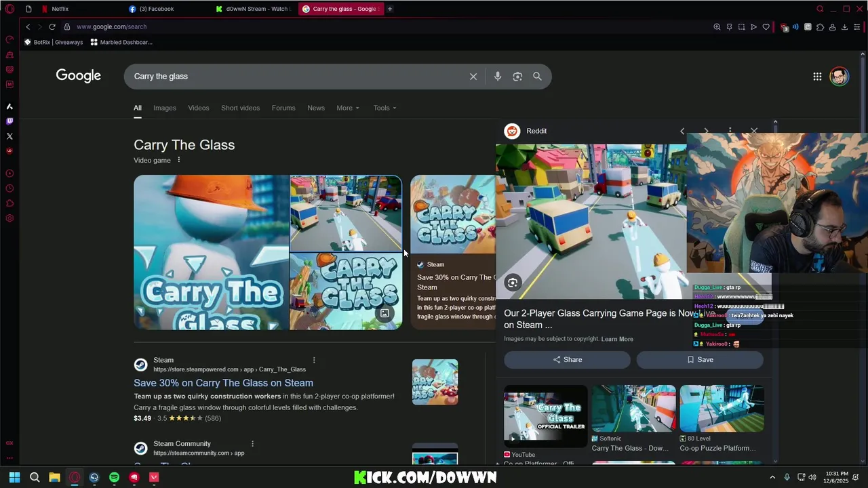This screenshot has height=488, width=868.
Task: Show the previous image in preview panel
Action: [x=682, y=131]
